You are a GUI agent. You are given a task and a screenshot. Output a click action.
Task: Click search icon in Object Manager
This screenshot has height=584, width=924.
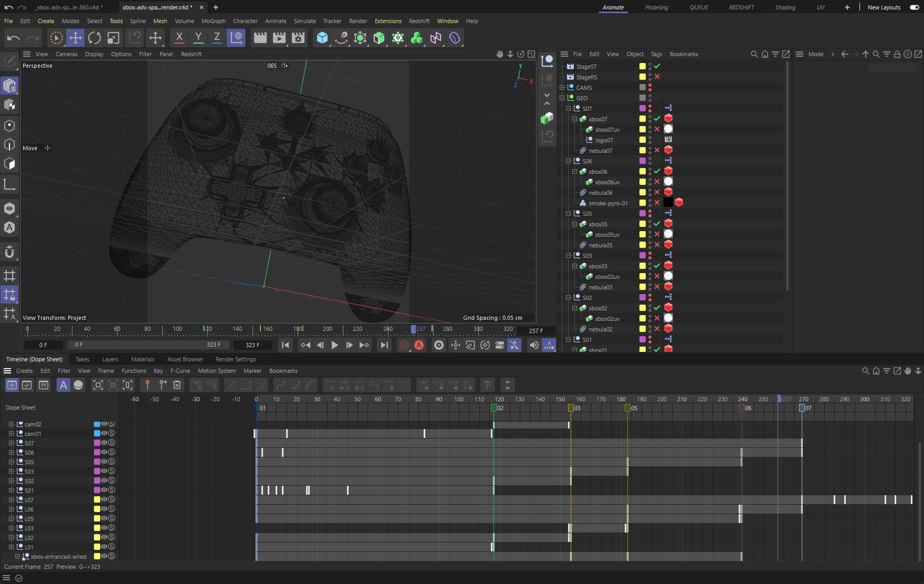tap(754, 54)
